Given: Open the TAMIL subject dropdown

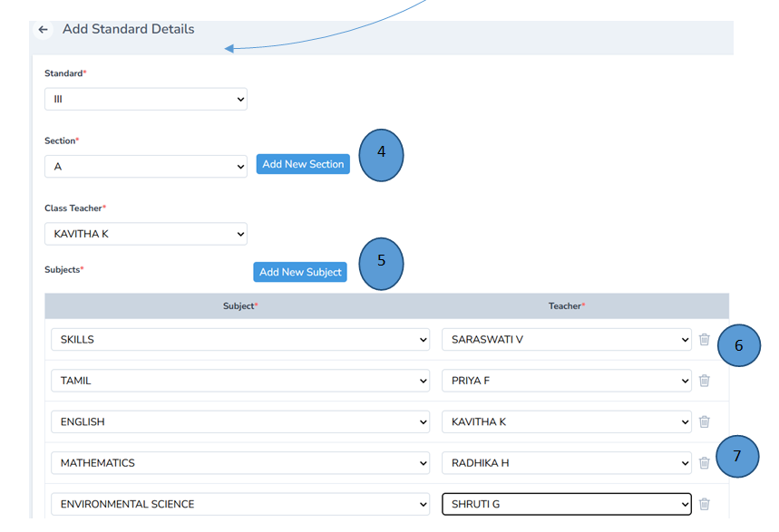Looking at the screenshot, I should pyautogui.click(x=240, y=381).
